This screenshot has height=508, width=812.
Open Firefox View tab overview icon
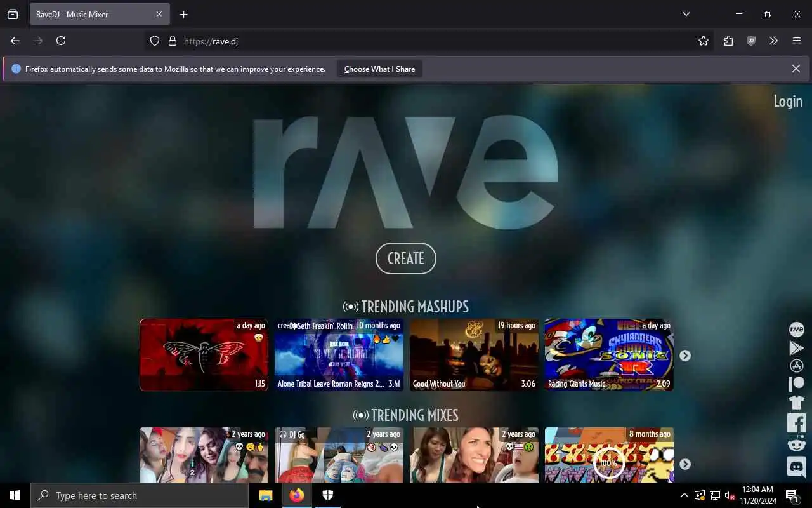[x=13, y=14]
